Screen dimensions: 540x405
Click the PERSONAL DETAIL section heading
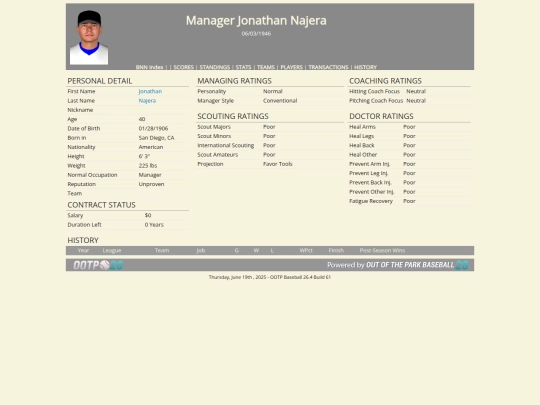click(100, 81)
